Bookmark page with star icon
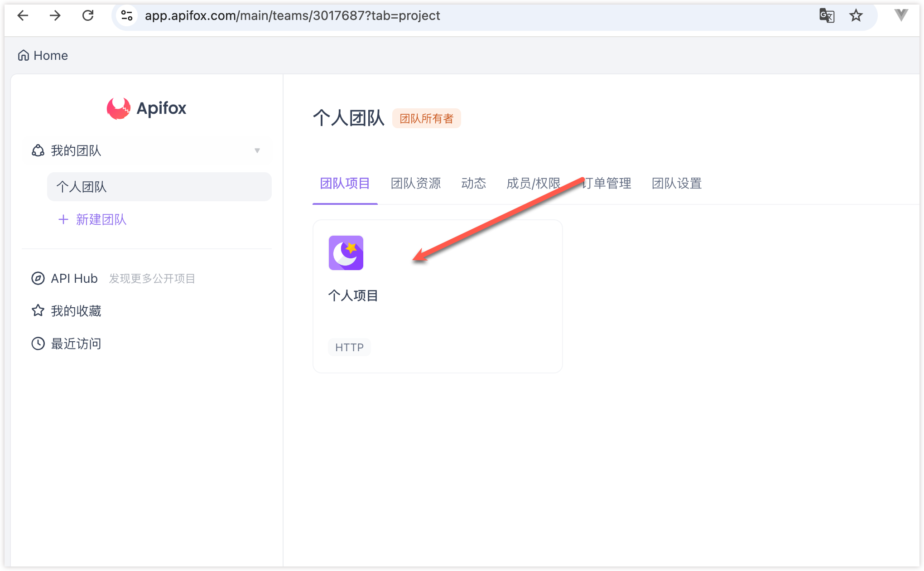Screen dimensions: 924x571 click(856, 16)
